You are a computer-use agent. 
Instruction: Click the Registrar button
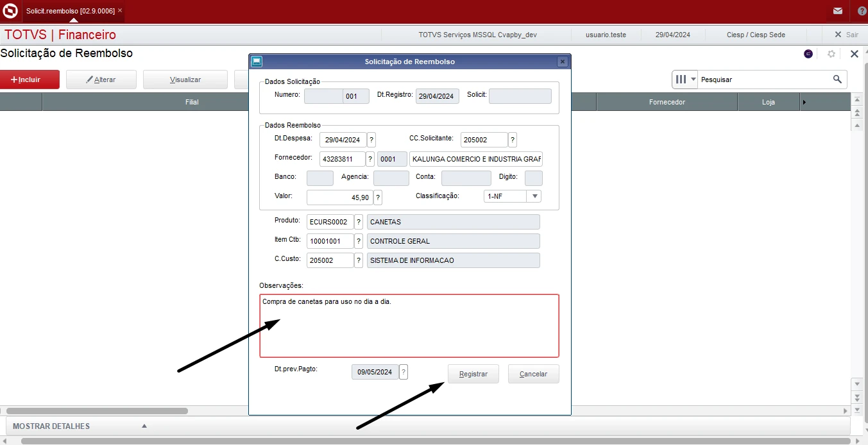click(x=473, y=374)
